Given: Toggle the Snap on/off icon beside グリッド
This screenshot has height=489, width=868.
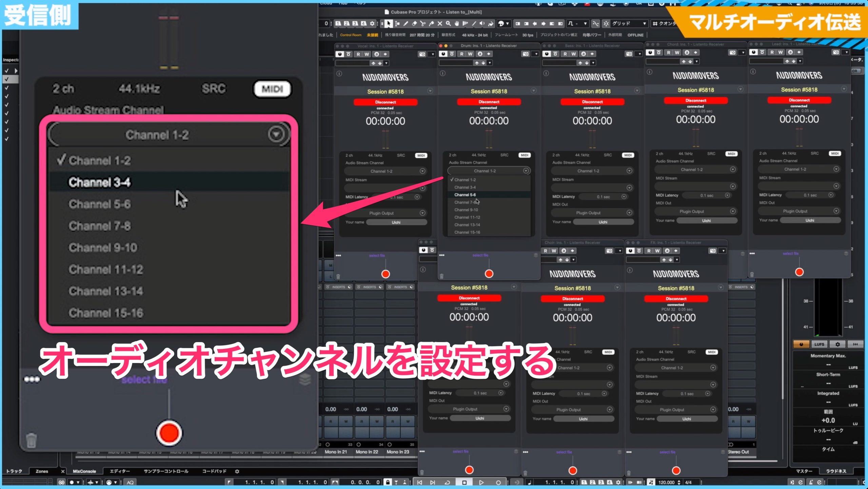Looking at the screenshot, I should (606, 23).
